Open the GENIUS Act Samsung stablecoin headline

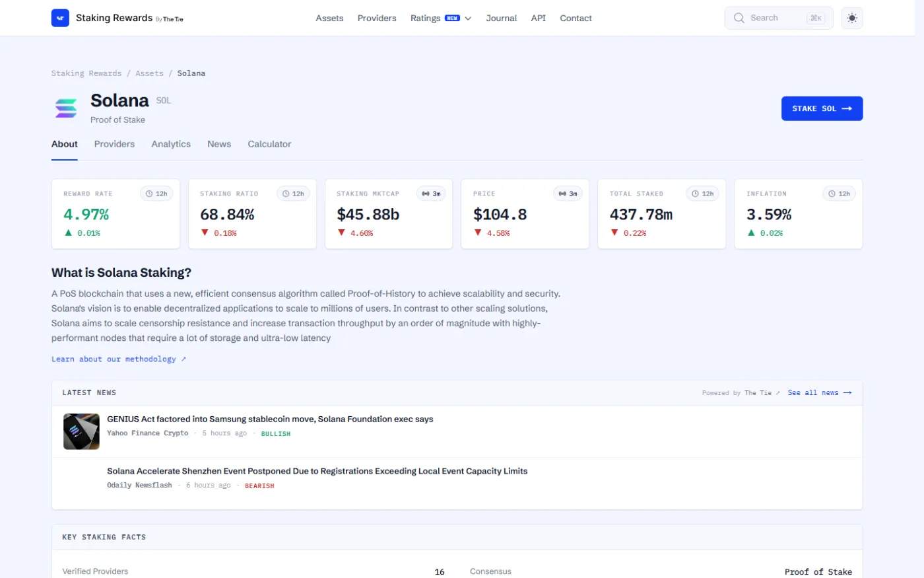coord(270,419)
